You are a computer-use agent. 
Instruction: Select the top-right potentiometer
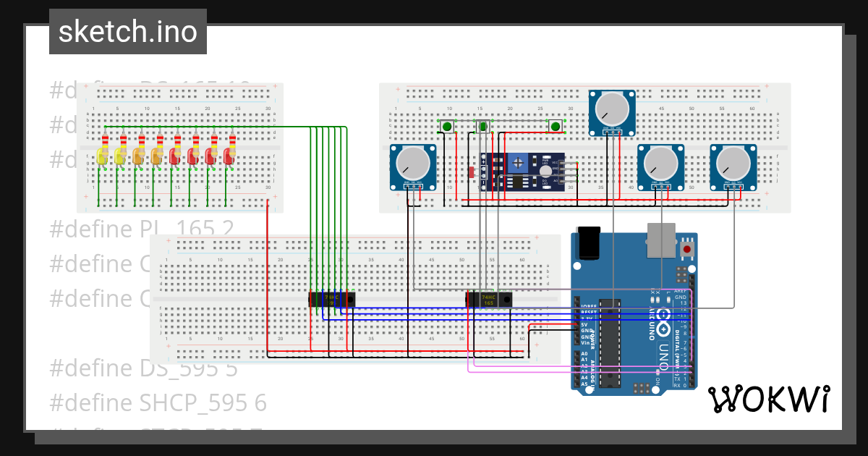tap(611, 109)
